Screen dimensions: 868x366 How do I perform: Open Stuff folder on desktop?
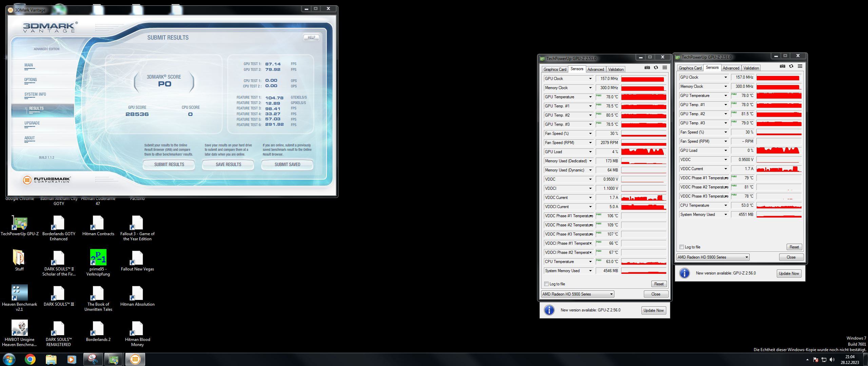click(19, 261)
